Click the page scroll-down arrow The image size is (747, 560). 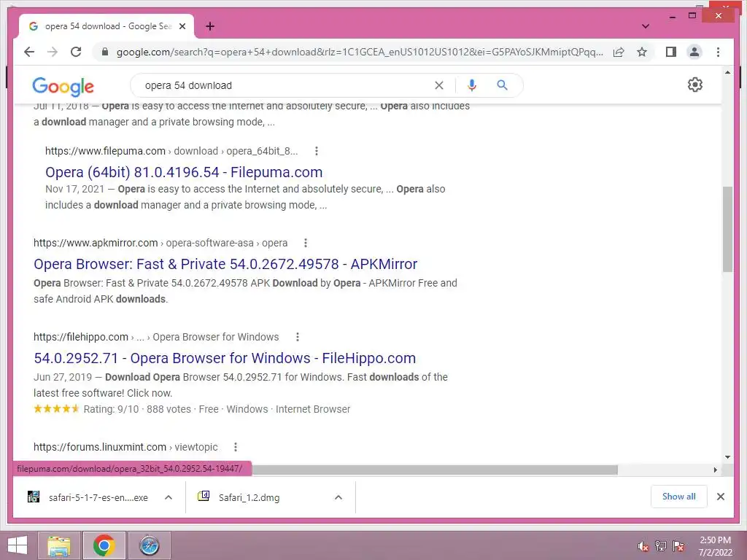(727, 457)
